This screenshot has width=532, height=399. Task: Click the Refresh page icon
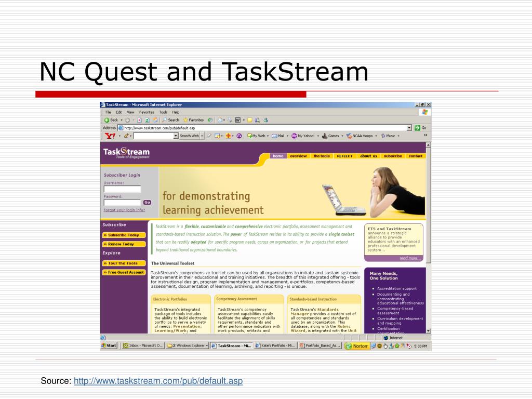(147, 120)
